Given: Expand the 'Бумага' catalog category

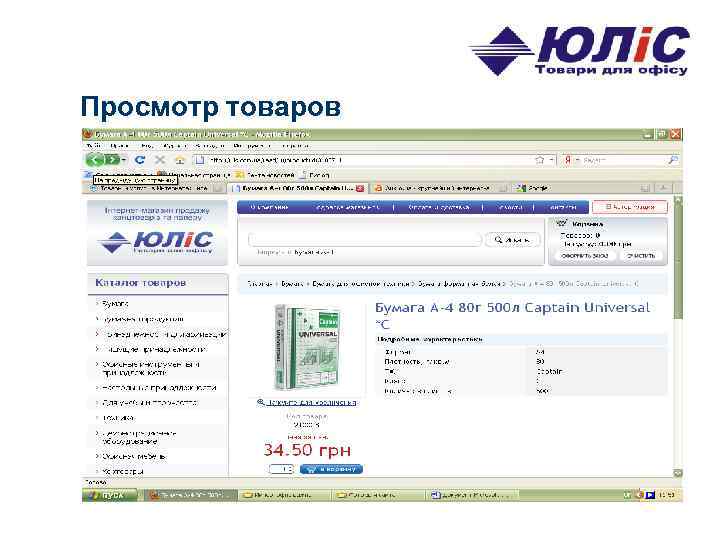Looking at the screenshot, I should pyautogui.click(x=115, y=304).
